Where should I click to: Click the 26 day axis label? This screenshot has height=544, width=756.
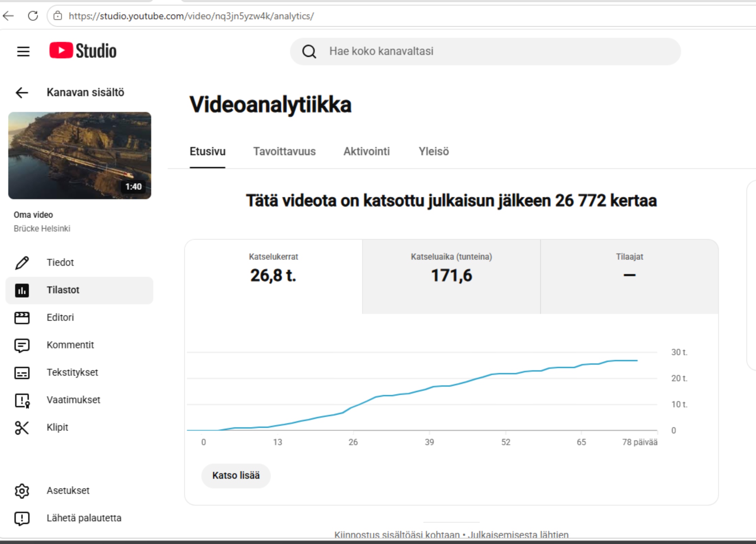point(353,442)
